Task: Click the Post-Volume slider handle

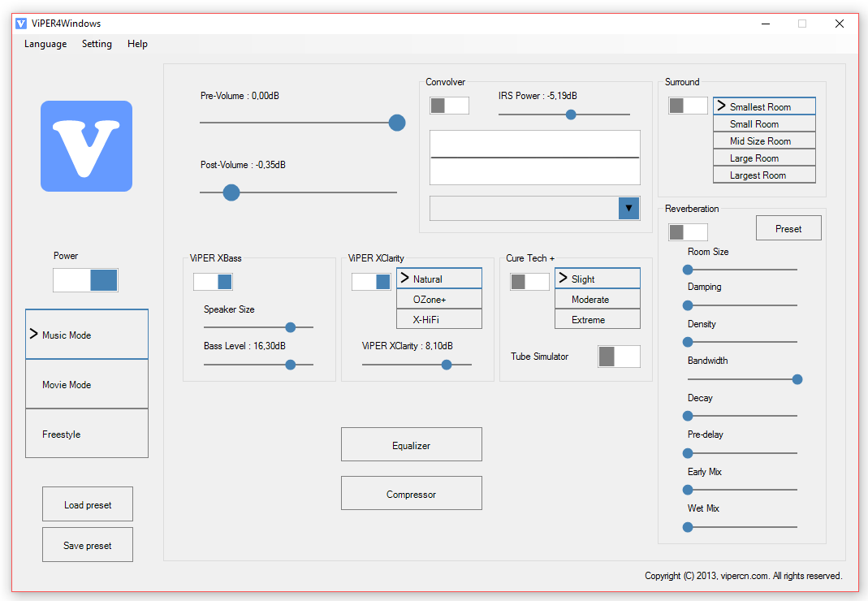Action: click(231, 192)
